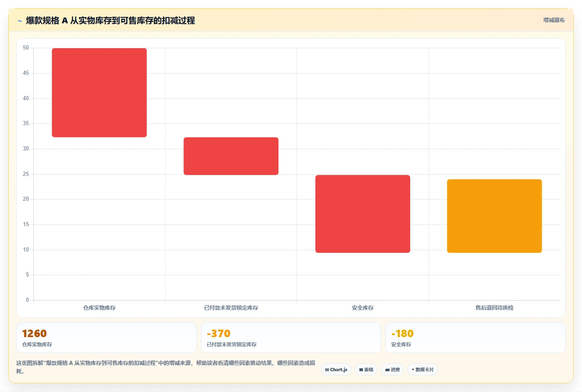The image size is (582, 392).
Task: Click the -180 安全库存 data card
Action: [475, 338]
